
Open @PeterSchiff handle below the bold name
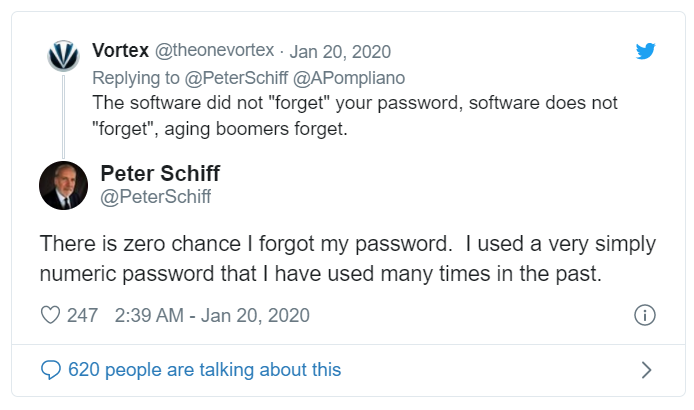[156, 197]
